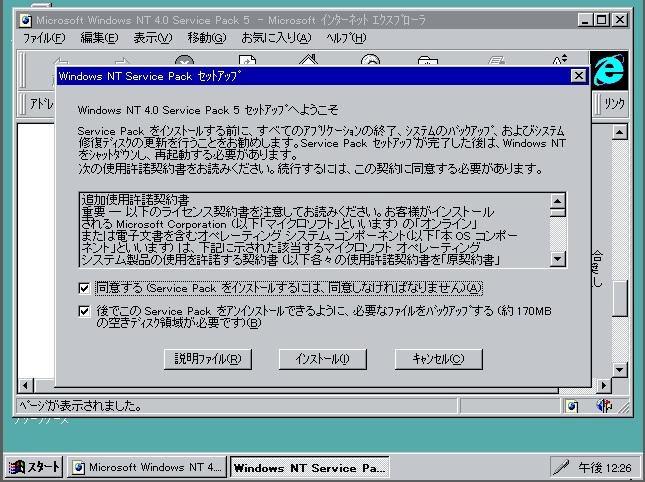
Task: Click the Stop toolbar icon in Explorer
Action: pos(184,61)
